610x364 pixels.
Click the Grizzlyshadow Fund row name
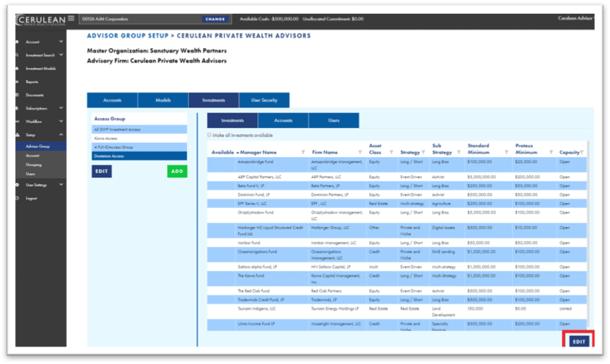(255, 213)
